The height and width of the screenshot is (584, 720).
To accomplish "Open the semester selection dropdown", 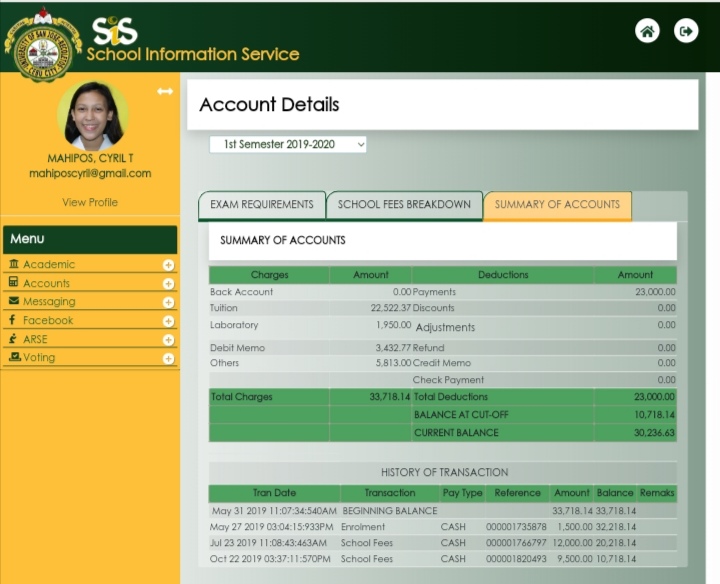I will [x=288, y=144].
